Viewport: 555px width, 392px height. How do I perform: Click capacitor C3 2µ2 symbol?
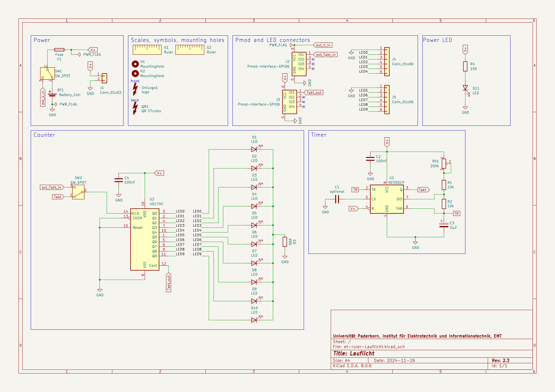click(x=444, y=225)
